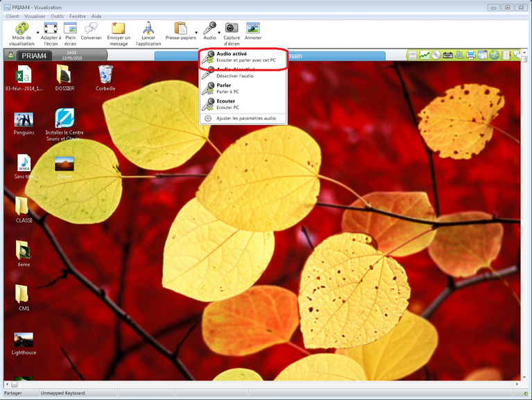
Task: Switch to Plein écran view
Action: tap(70, 28)
